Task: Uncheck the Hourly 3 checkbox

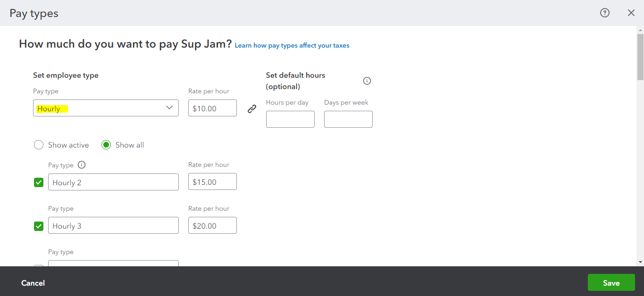Action: (x=39, y=226)
